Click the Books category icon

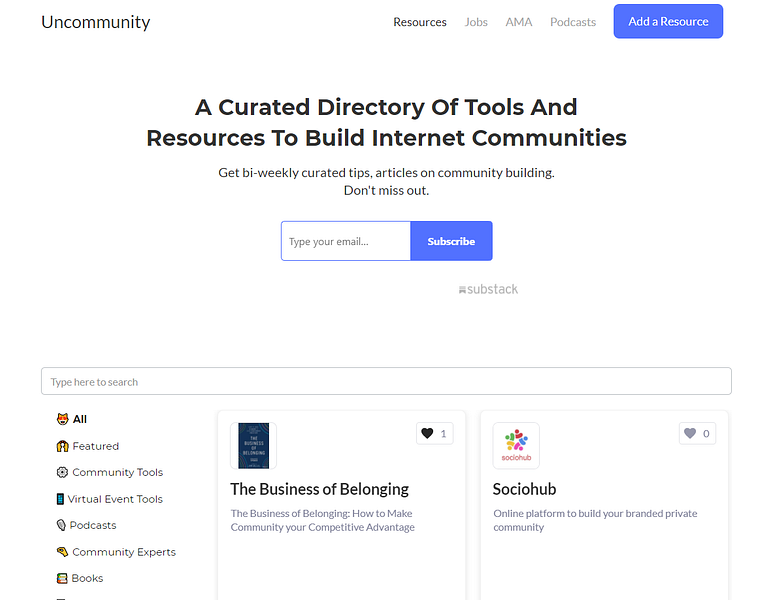tap(62, 578)
